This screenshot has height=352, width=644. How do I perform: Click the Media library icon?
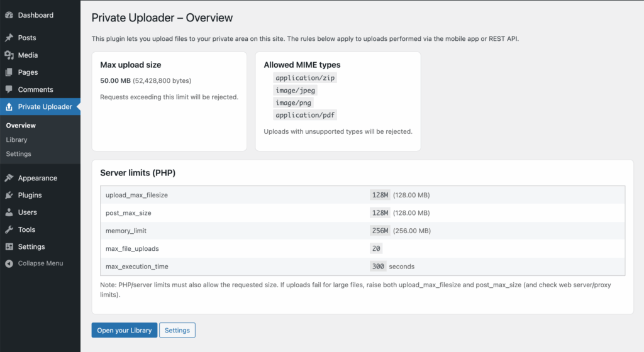pos(9,55)
